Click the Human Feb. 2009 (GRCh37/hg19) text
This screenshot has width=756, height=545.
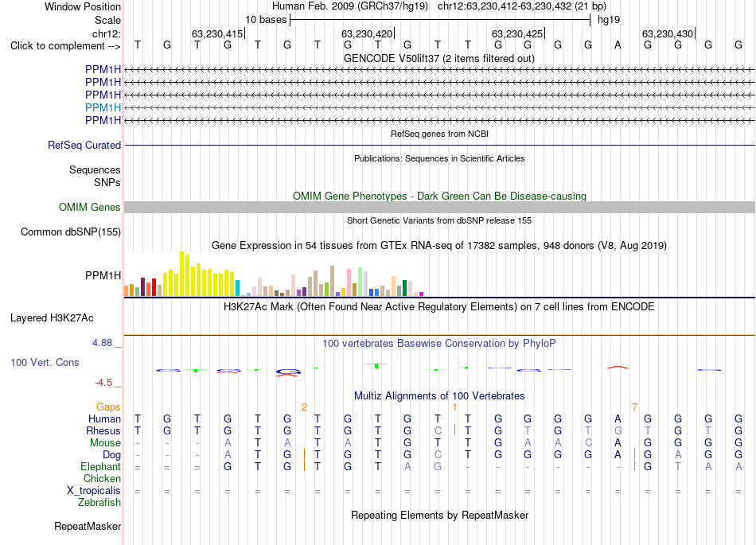click(350, 6)
